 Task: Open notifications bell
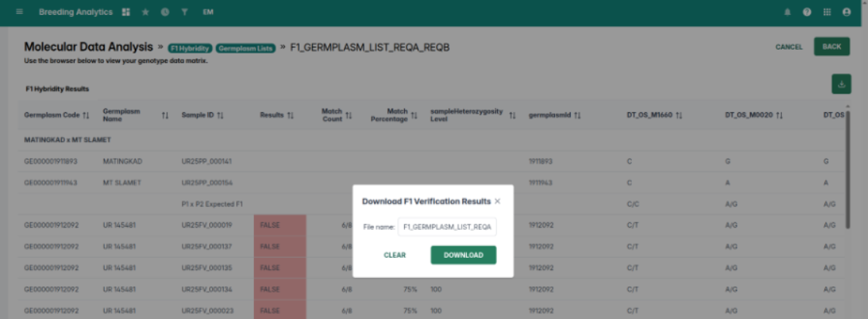click(788, 12)
